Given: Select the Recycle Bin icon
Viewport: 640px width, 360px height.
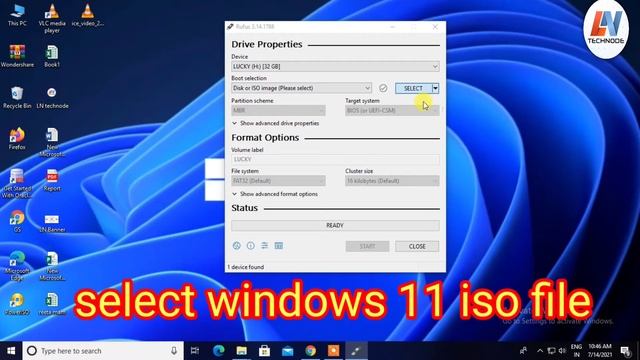Looking at the screenshot, I should pyautogui.click(x=17, y=98).
